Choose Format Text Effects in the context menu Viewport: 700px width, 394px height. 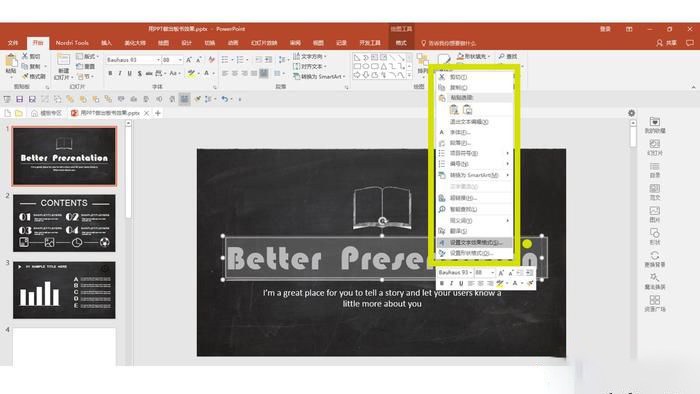click(x=475, y=242)
